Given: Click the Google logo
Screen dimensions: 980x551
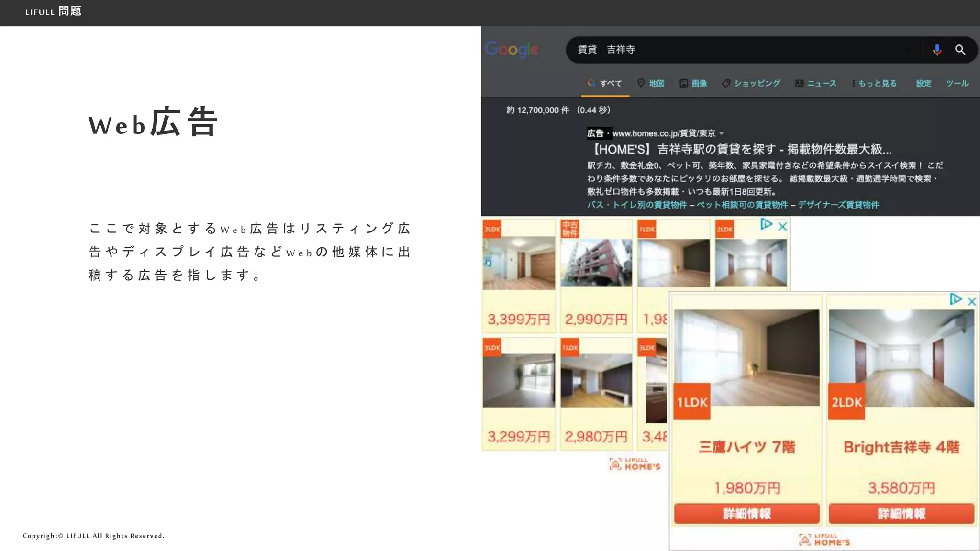Looking at the screenshot, I should (512, 49).
